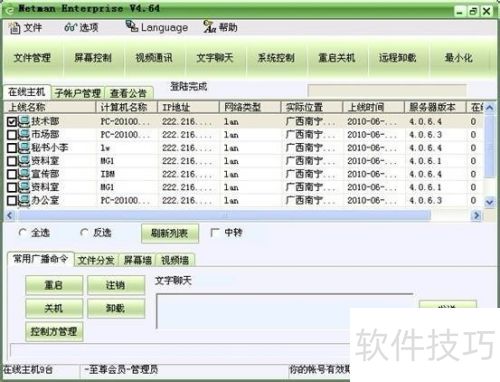Select the 秘书小李 host name
The image size is (500, 382).
point(50,148)
